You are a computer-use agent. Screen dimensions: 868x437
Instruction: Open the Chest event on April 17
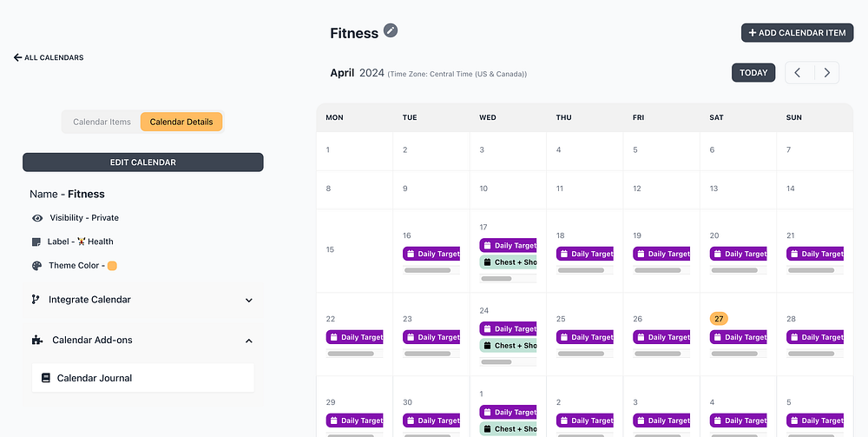[x=509, y=262]
